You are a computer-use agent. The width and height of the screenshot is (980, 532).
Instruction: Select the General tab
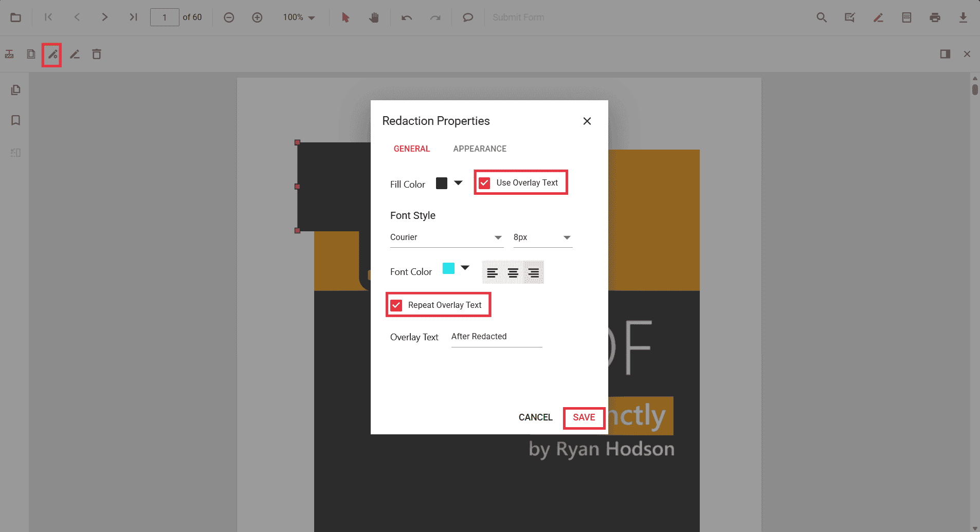click(x=411, y=149)
